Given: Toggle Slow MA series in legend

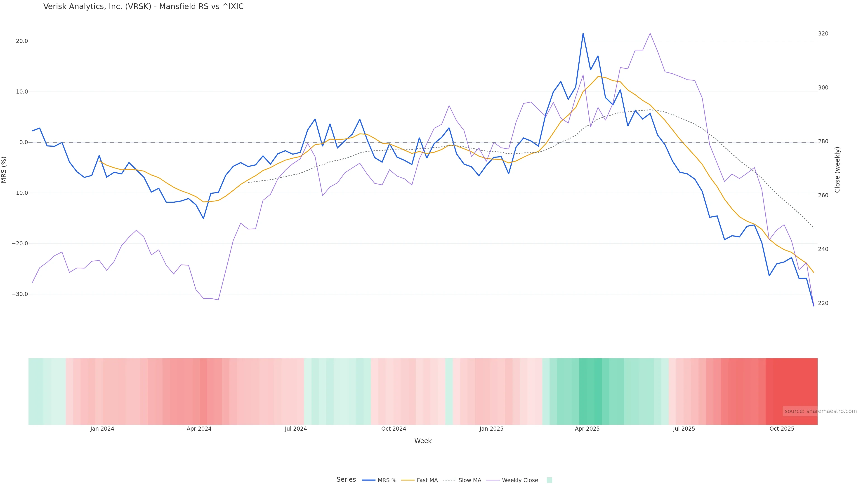Looking at the screenshot, I should point(469,480).
